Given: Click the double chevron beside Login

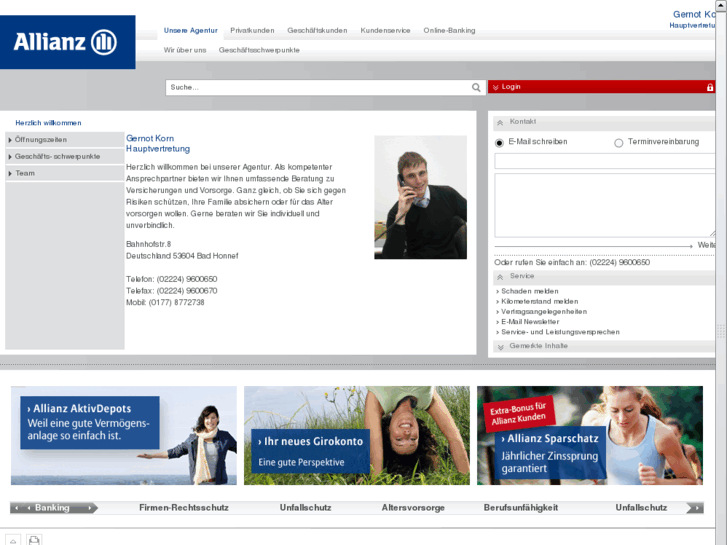Looking at the screenshot, I should [x=495, y=87].
